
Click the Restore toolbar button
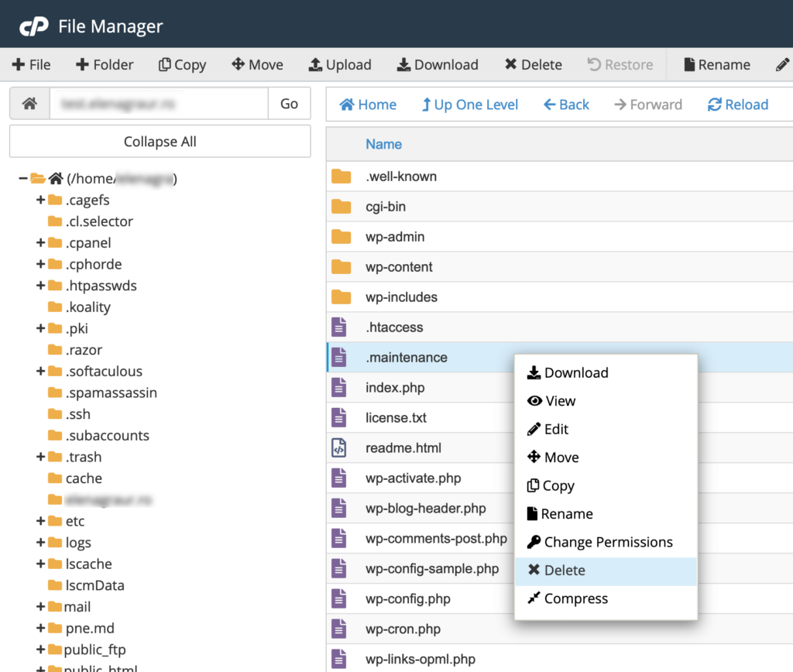(x=620, y=65)
